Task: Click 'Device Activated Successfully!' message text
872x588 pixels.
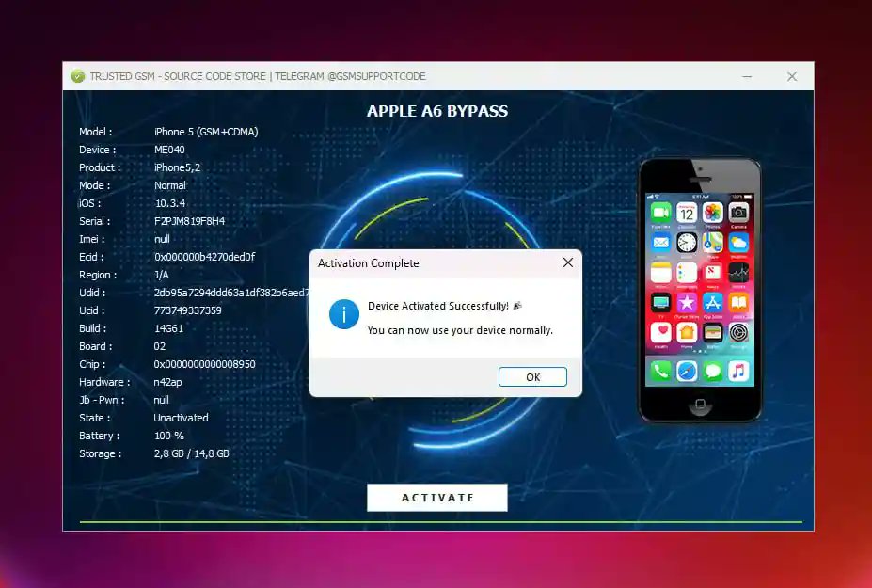Action: pyautogui.click(x=438, y=306)
